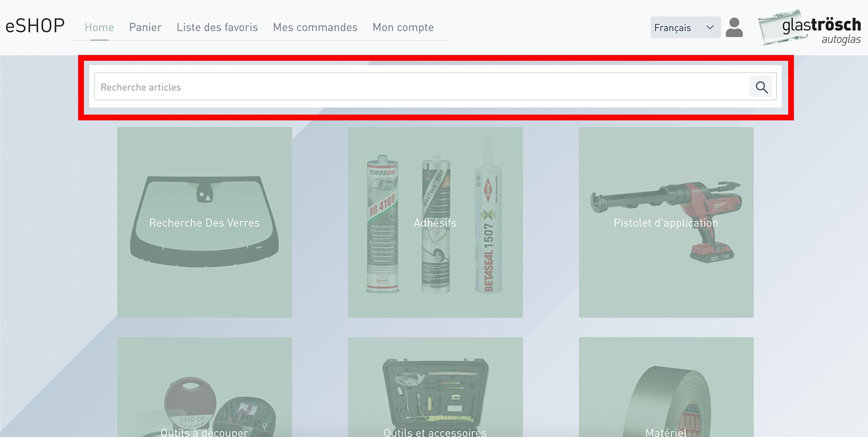Click the Glas Trösch autoglas logo
Image resolution: width=868 pixels, height=437 pixels.
pos(810,27)
